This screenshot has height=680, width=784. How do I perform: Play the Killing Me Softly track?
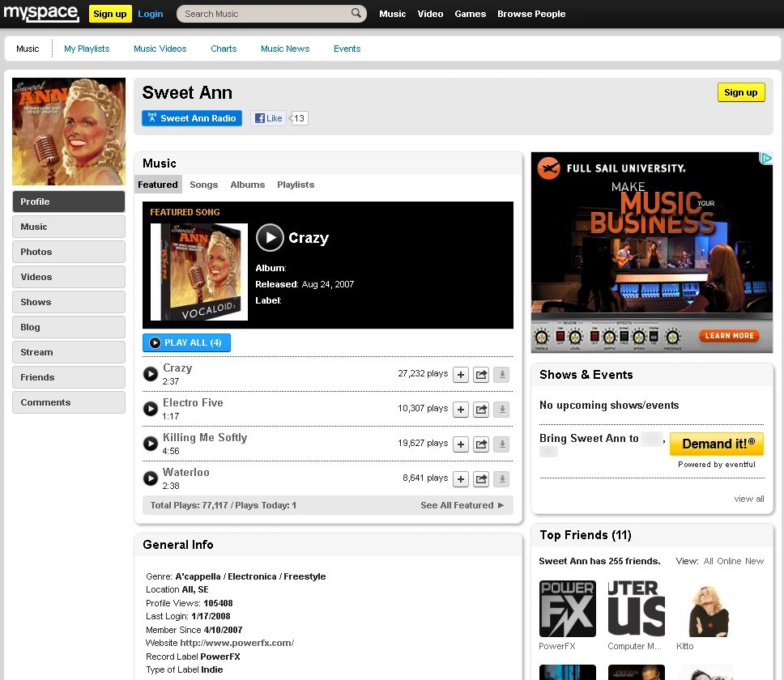(x=151, y=444)
